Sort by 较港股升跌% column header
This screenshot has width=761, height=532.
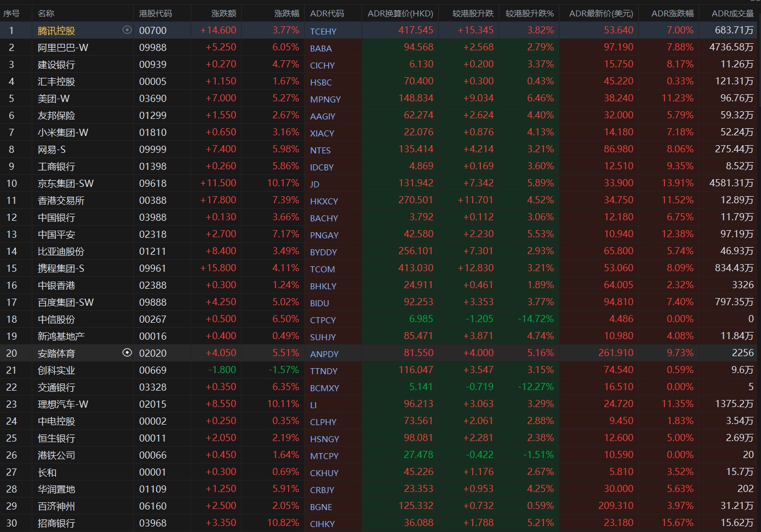click(x=529, y=13)
